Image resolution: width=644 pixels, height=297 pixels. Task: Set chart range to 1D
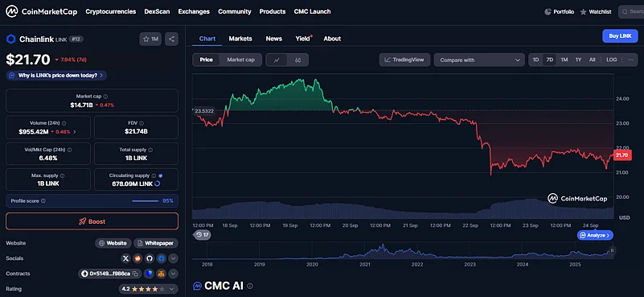535,60
